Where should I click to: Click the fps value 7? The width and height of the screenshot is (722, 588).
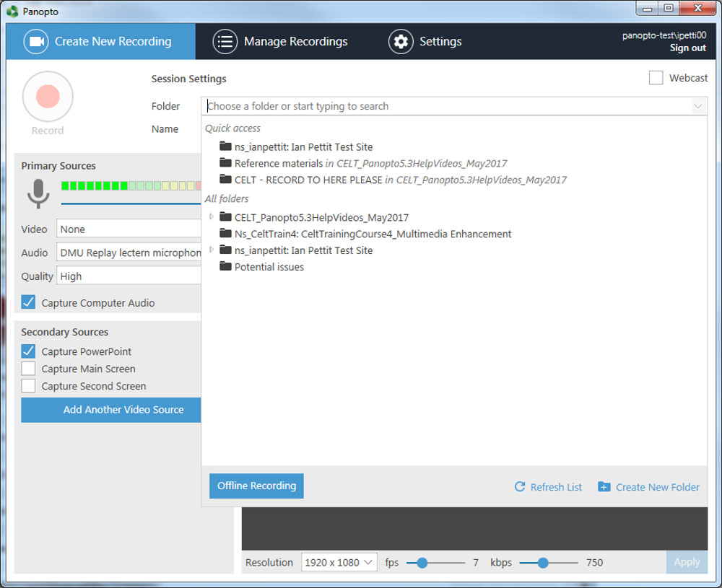coord(476,562)
